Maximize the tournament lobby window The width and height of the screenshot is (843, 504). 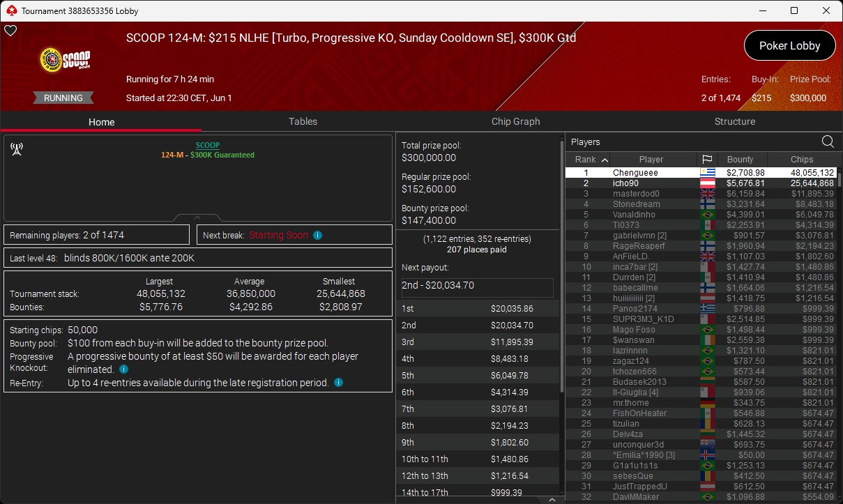tap(794, 10)
